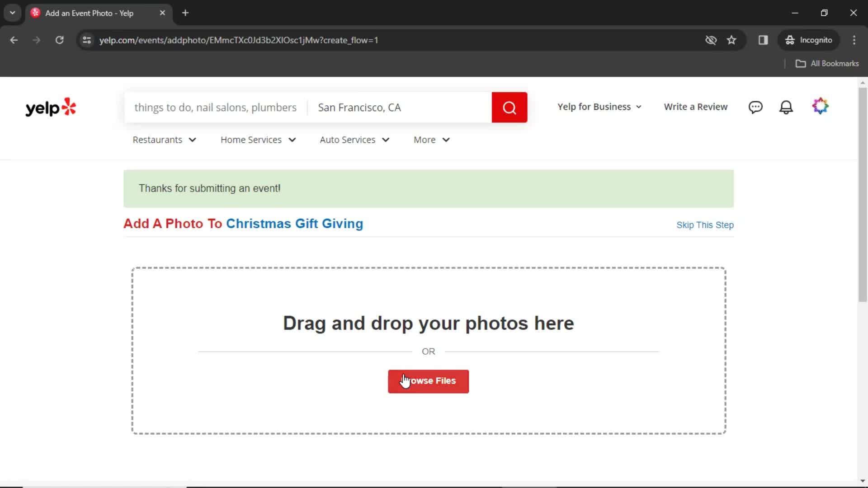Click the keyword search input field
The width and height of the screenshot is (868, 488).
[215, 107]
